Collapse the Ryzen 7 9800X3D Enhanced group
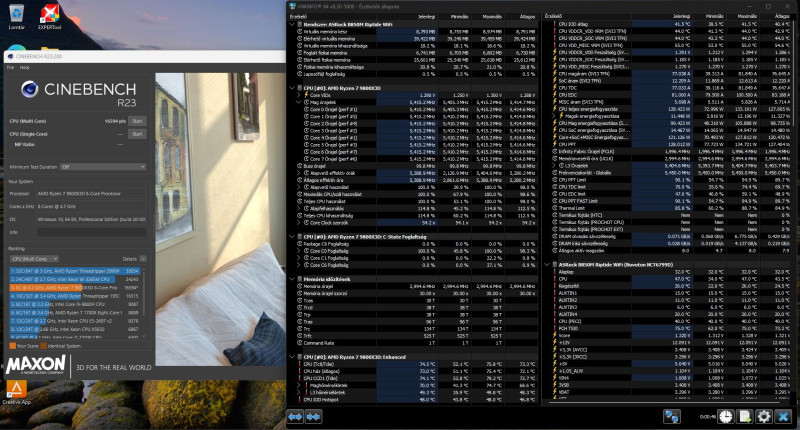The height and width of the screenshot is (430, 800). [x=292, y=357]
